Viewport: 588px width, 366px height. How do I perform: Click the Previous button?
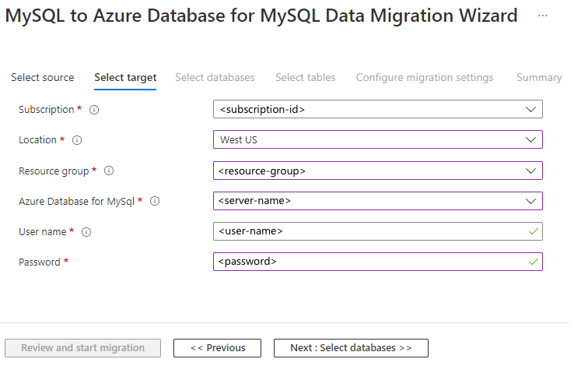coord(217,348)
